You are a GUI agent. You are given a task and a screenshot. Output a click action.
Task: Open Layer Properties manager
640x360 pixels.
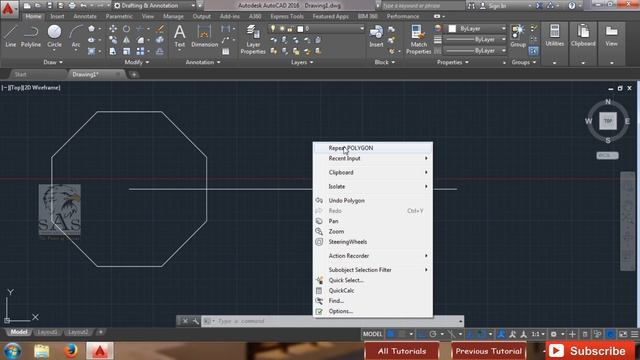click(253, 40)
